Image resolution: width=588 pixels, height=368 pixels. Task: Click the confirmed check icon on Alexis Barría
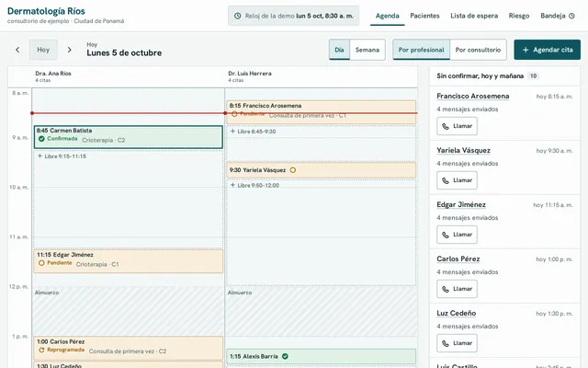click(x=285, y=356)
